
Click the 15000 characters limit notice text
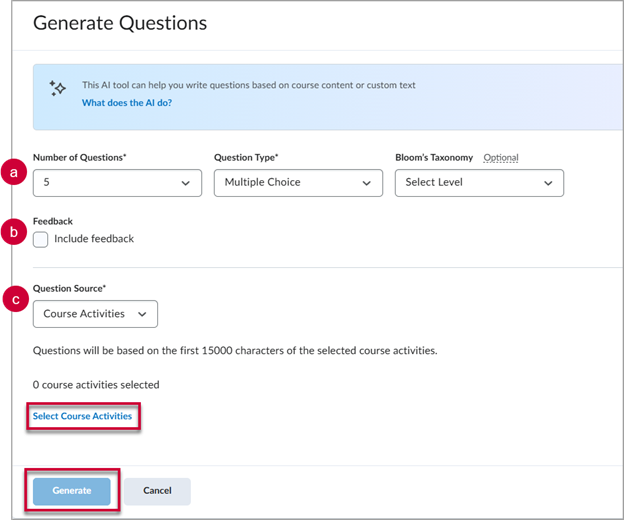(x=235, y=351)
